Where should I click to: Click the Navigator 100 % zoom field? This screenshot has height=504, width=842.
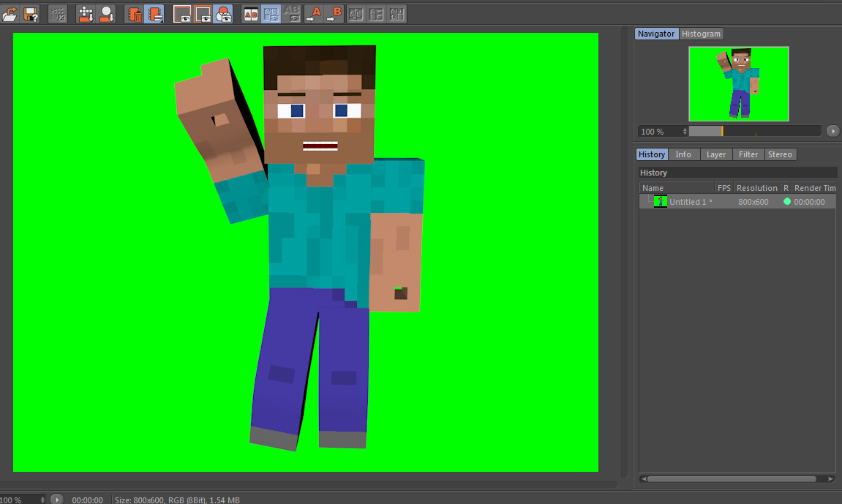659,132
